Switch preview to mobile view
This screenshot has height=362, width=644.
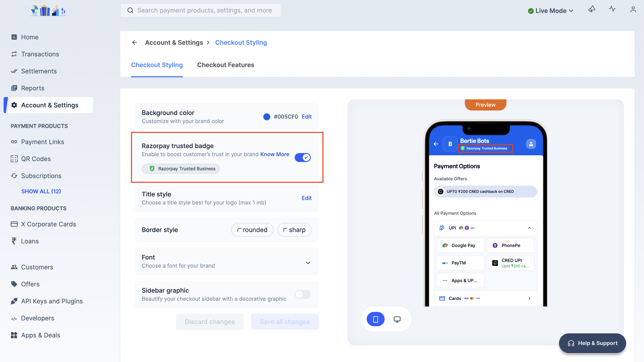pos(375,319)
